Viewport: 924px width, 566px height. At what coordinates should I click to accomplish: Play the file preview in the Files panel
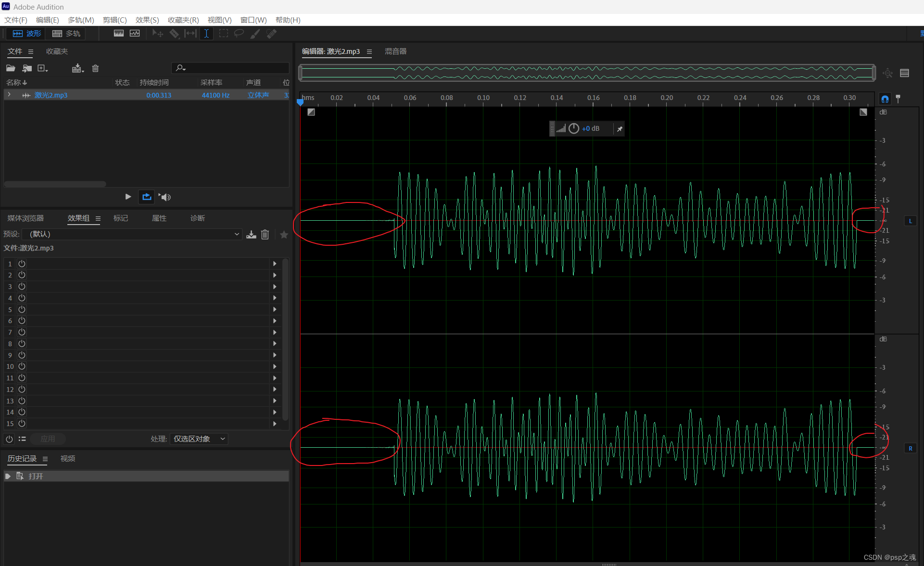click(x=128, y=197)
